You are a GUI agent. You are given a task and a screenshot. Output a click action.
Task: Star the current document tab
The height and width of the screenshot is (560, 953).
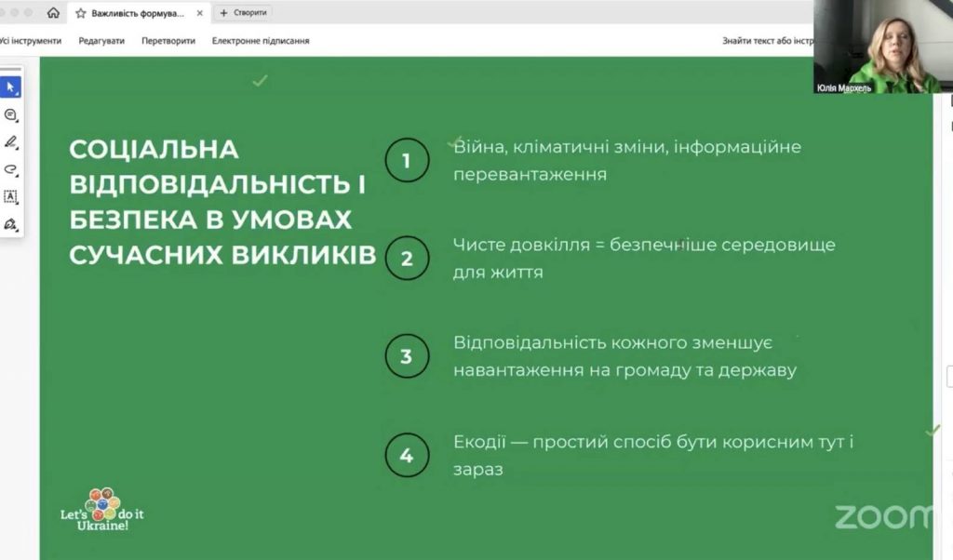81,13
